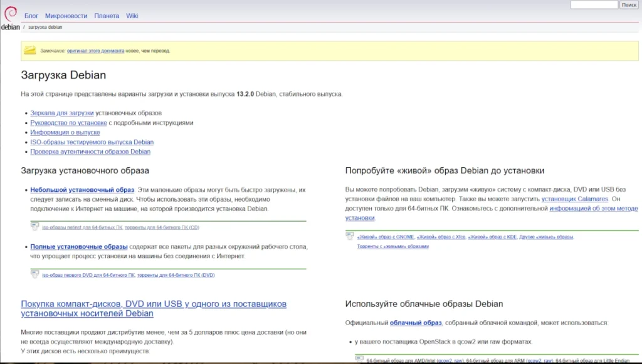Image resolution: width=642 pixels, height=364 pixels.
Task: Open 'Проверка аутентичности образов Debian' link
Action: (x=90, y=152)
